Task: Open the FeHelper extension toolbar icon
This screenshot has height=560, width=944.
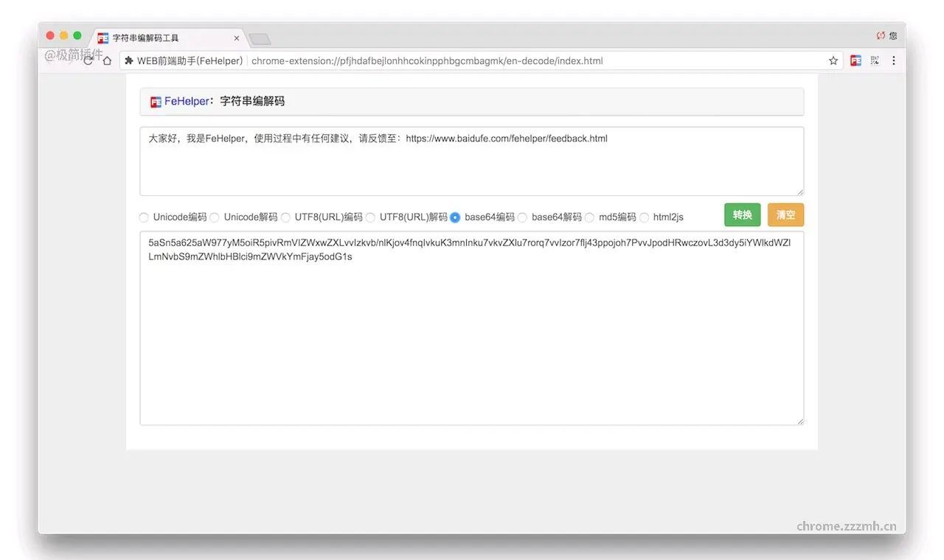Action: (x=855, y=60)
